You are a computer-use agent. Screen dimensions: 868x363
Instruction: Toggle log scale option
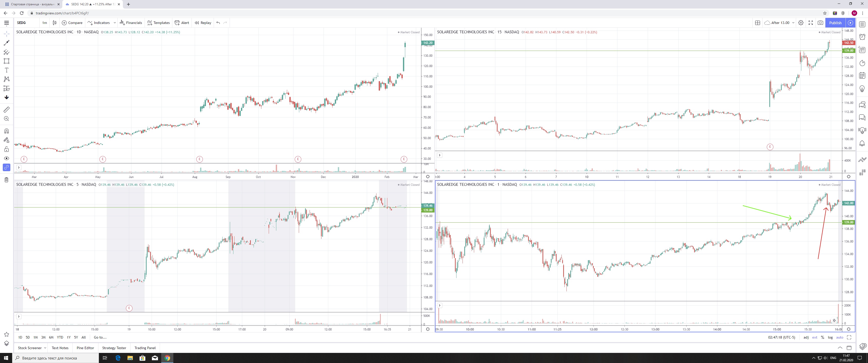830,337
